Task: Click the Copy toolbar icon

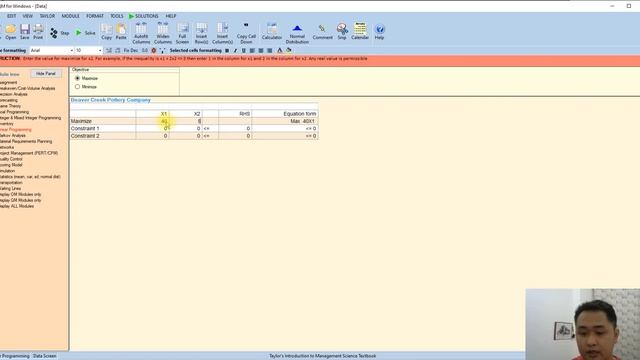Action: (x=107, y=32)
